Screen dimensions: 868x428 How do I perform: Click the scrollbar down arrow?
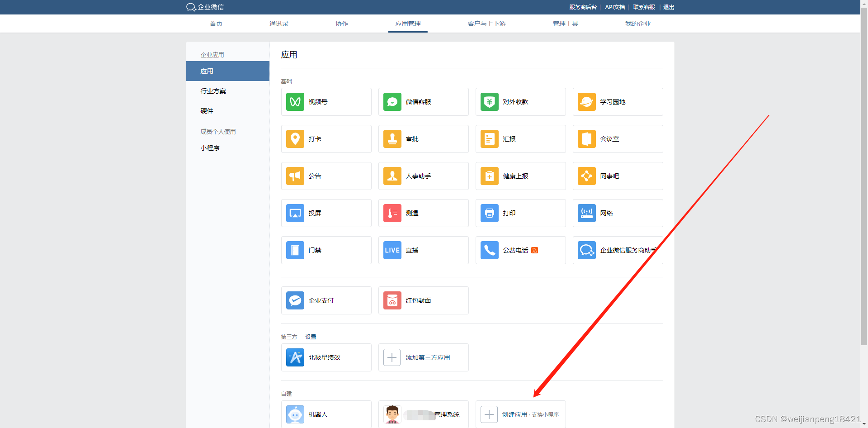(x=864, y=424)
